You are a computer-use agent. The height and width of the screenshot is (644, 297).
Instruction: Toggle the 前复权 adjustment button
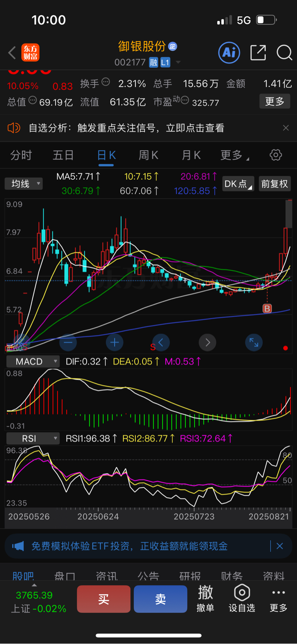pos(275,184)
